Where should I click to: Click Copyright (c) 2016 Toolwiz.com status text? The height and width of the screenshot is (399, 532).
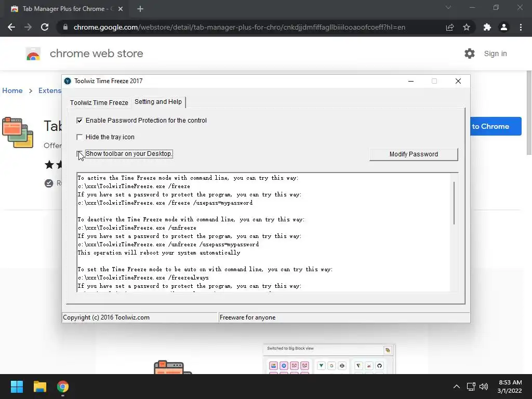(x=106, y=317)
